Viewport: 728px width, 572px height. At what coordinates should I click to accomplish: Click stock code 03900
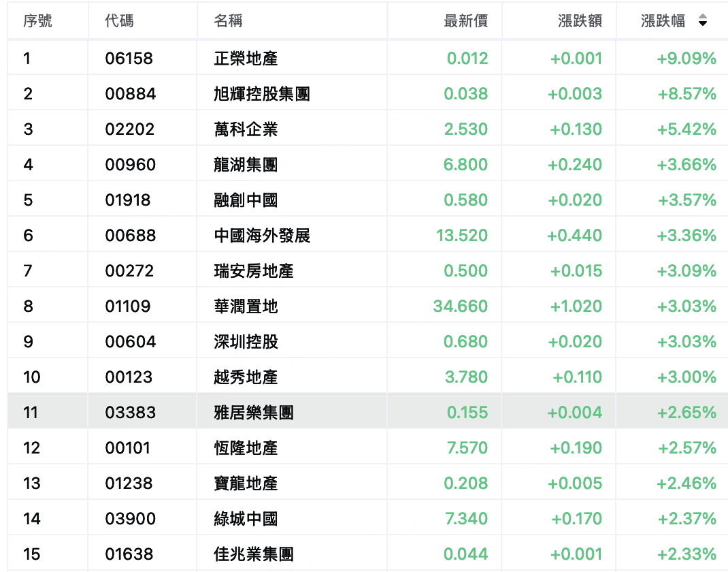(131, 519)
